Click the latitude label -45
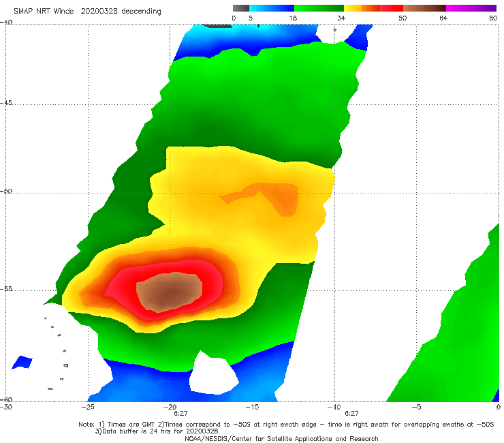This screenshot has height=443, width=504. 6,103
